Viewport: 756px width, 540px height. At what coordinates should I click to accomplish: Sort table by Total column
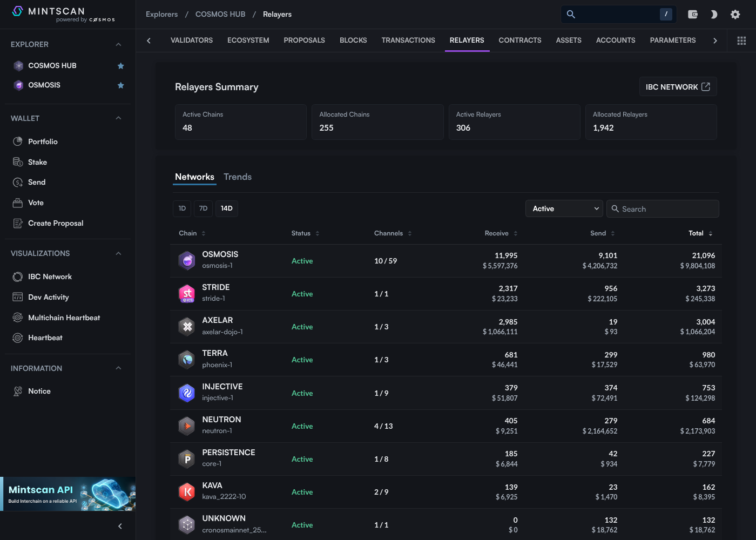(x=700, y=233)
